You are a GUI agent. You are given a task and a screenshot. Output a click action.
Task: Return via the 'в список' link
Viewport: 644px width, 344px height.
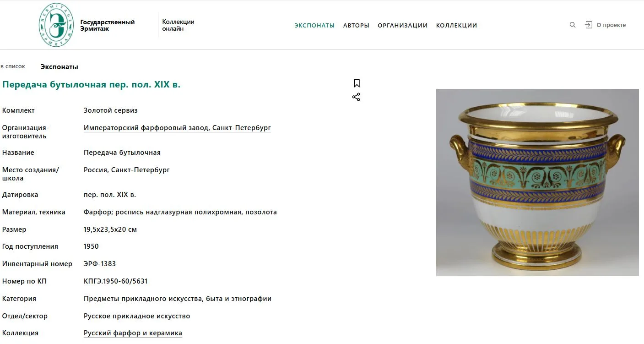click(x=13, y=67)
